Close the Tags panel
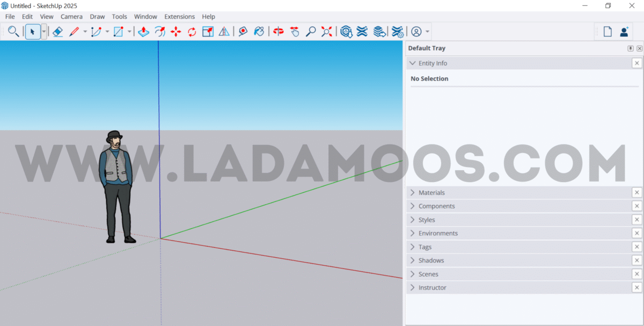 click(x=636, y=247)
